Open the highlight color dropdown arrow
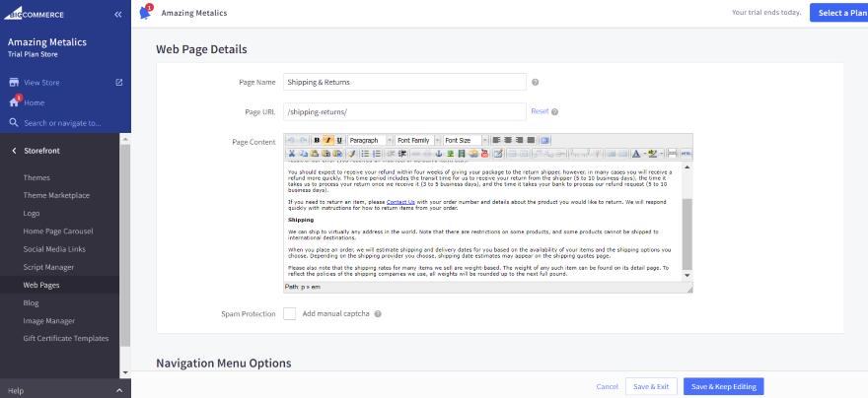 661,154
